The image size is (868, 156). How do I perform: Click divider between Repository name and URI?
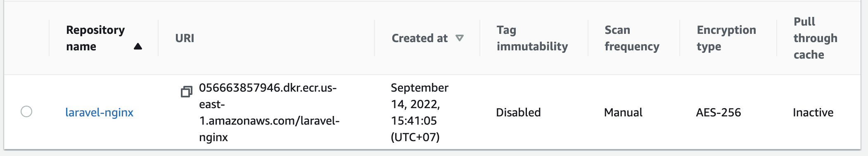tap(158, 38)
